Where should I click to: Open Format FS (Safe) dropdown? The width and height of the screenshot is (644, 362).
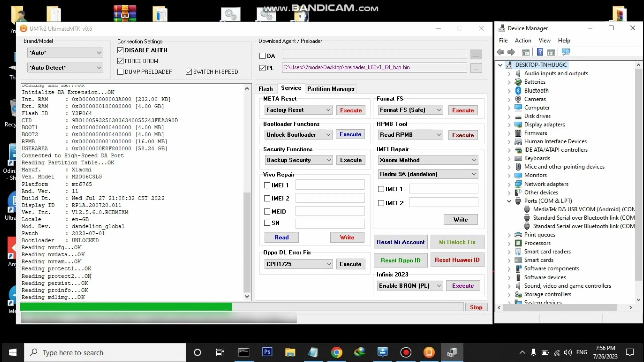(x=410, y=110)
